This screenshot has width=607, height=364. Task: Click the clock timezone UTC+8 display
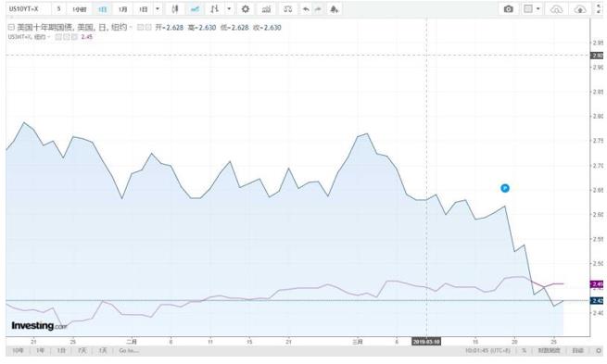487,350
